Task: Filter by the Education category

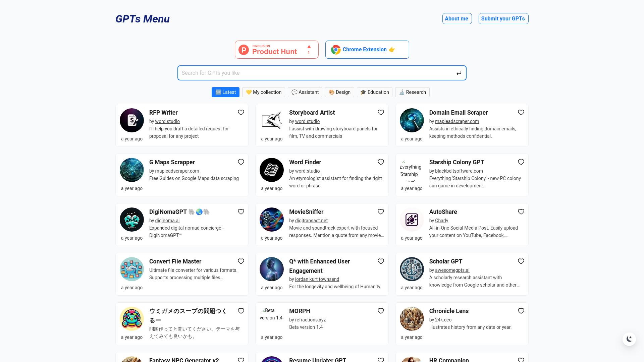Action: coord(374,92)
